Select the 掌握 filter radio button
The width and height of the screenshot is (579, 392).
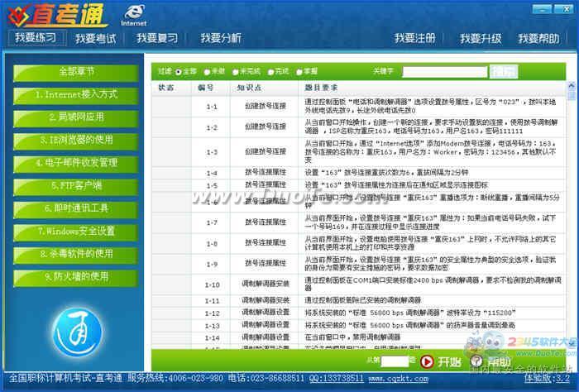pos(299,72)
